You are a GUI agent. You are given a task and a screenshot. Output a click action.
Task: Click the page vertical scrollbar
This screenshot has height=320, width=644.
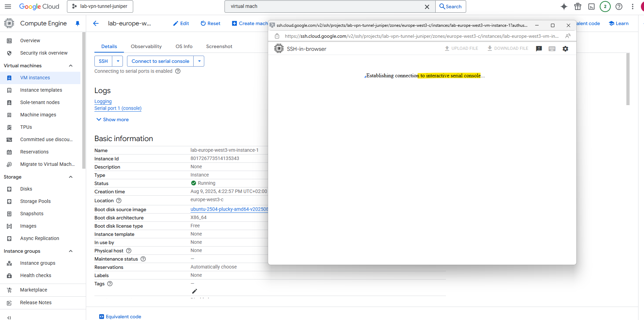point(628,79)
